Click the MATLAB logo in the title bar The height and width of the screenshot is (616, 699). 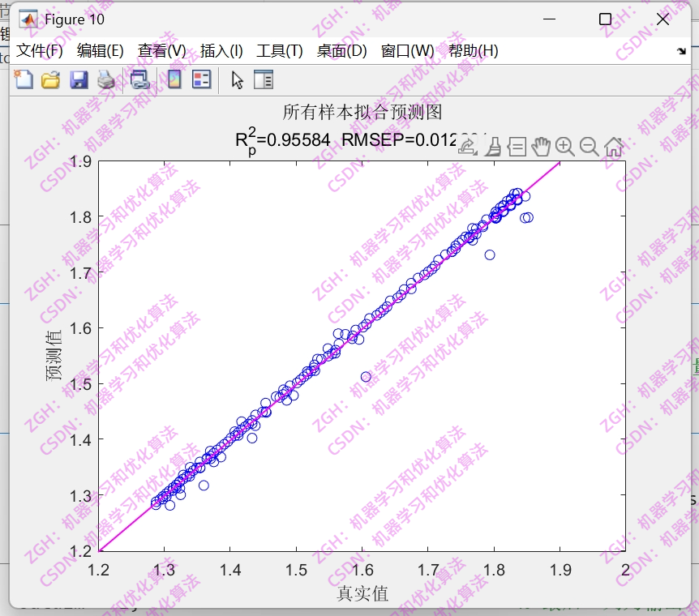click(x=28, y=19)
